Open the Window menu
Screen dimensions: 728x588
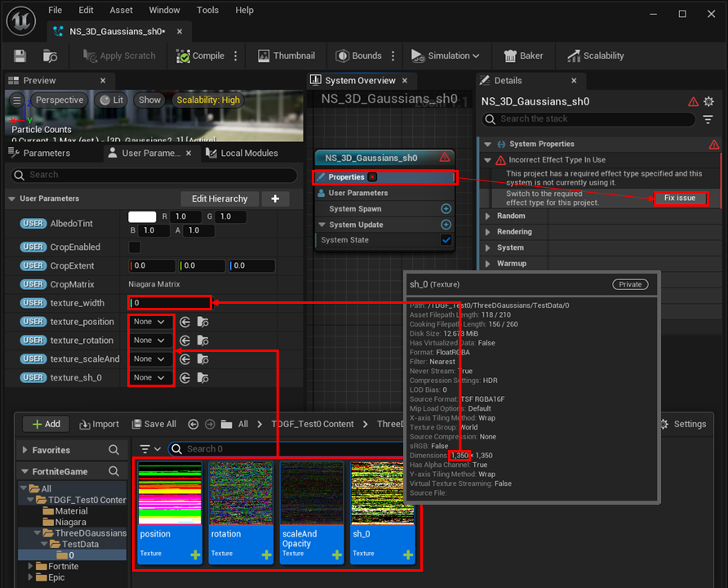164,10
